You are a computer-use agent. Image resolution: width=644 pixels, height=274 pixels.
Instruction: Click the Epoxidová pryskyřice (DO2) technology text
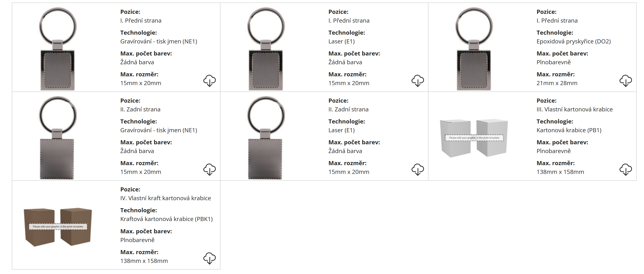[x=573, y=41]
